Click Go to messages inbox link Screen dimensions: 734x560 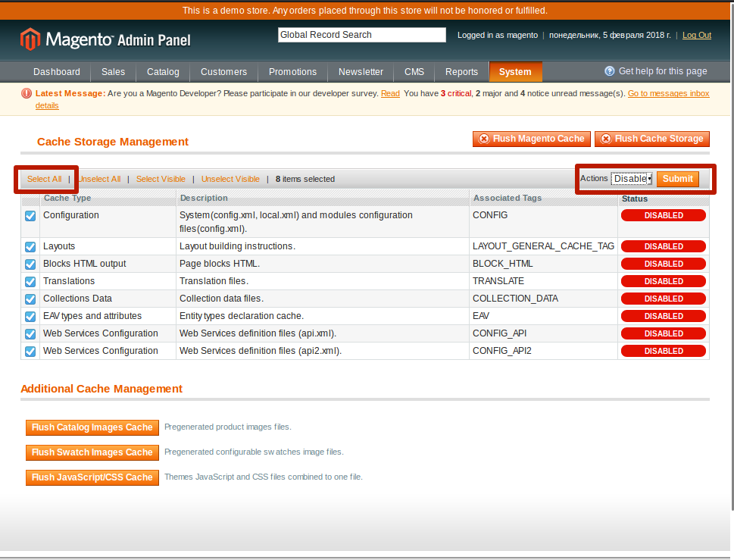668,93
